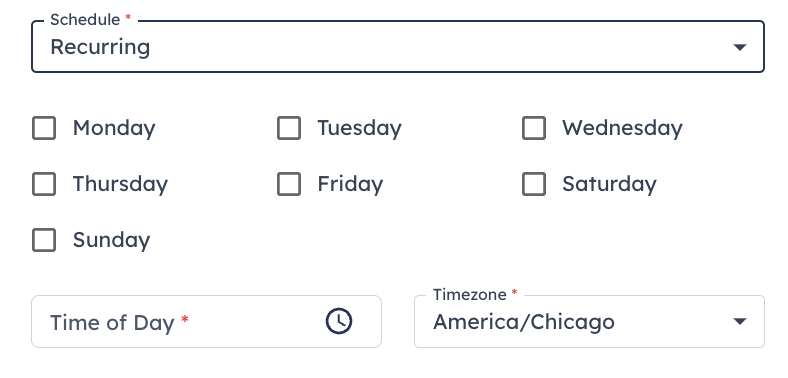Toggle the Thursday checkbox
This screenshot has width=788, height=378.
(44, 184)
